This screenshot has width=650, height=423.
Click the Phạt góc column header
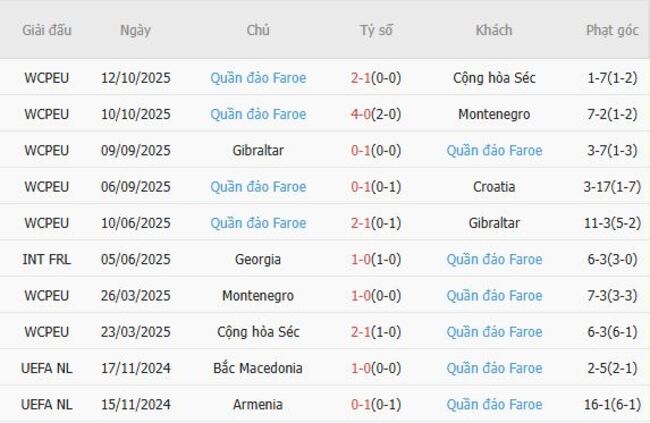pos(612,30)
